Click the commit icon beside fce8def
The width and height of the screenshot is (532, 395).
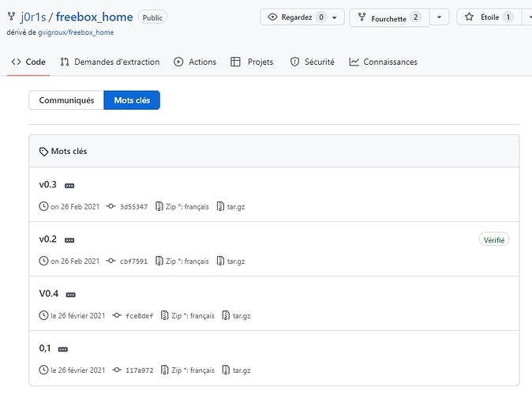[x=117, y=315]
